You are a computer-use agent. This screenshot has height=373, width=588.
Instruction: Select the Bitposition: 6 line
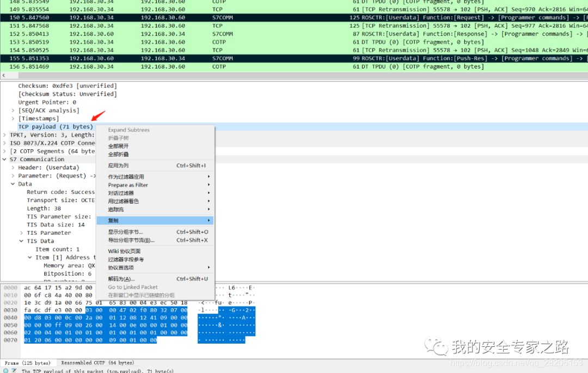tap(68, 274)
